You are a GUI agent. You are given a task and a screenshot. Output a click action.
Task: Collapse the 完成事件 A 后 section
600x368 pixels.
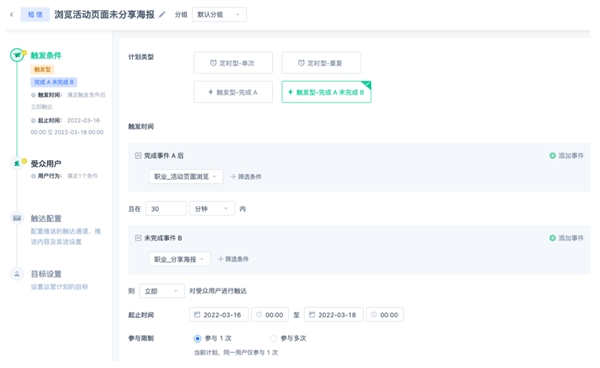138,156
